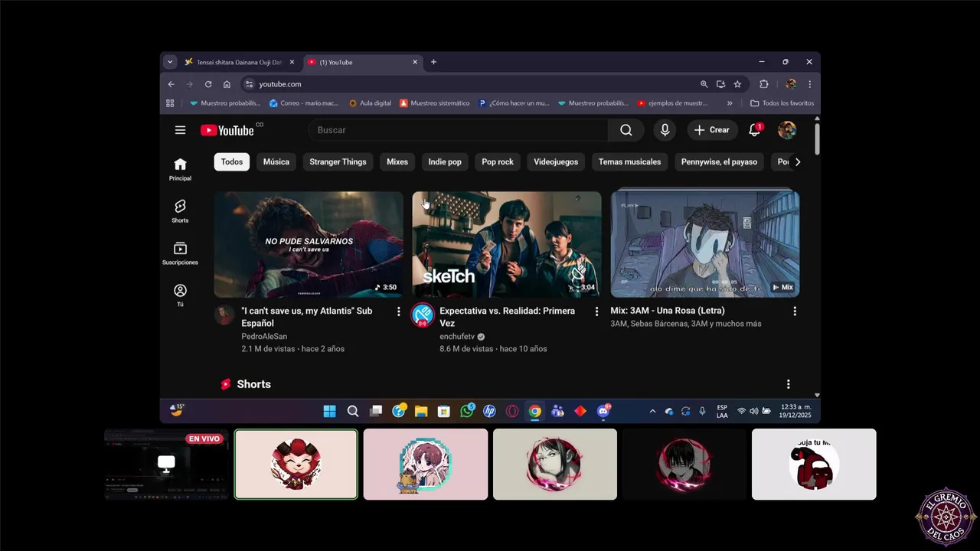Open the YouTube account avatar menu
The height and width of the screenshot is (551, 980).
coord(787,130)
